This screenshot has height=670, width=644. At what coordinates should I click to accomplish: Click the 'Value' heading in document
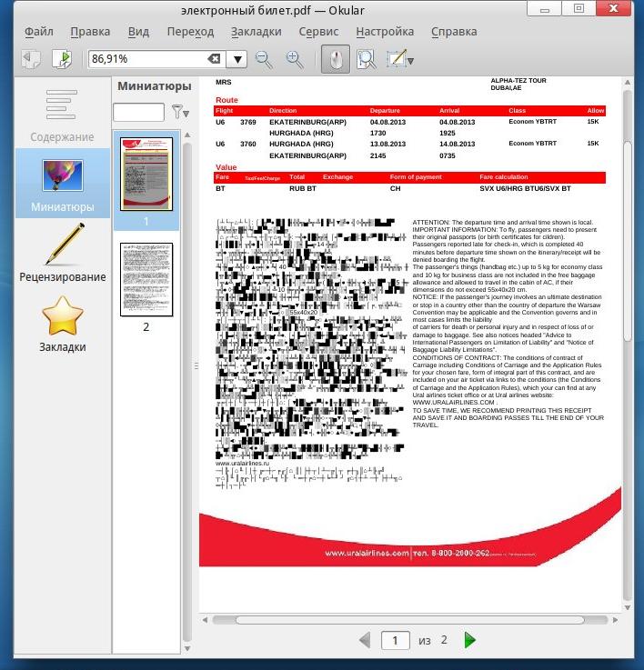coord(226,167)
